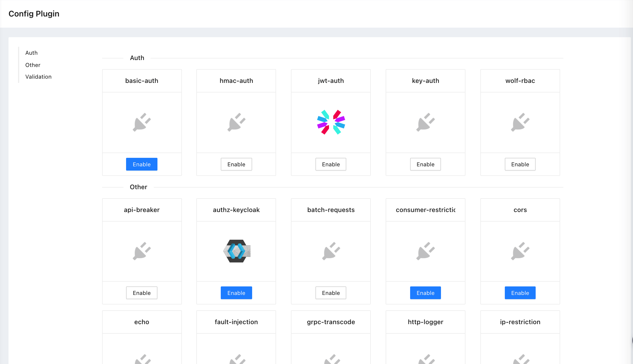The image size is (633, 364).
Task: Enable the hmac-auth plugin
Action: tap(236, 164)
